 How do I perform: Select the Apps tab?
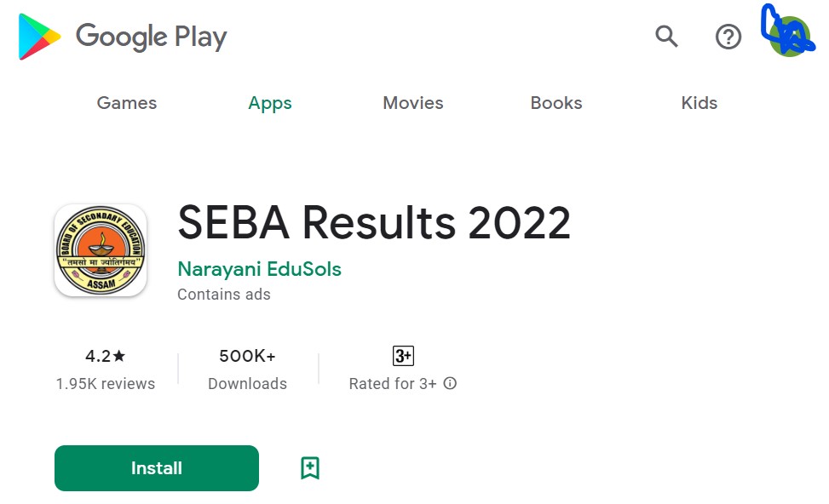click(x=270, y=102)
